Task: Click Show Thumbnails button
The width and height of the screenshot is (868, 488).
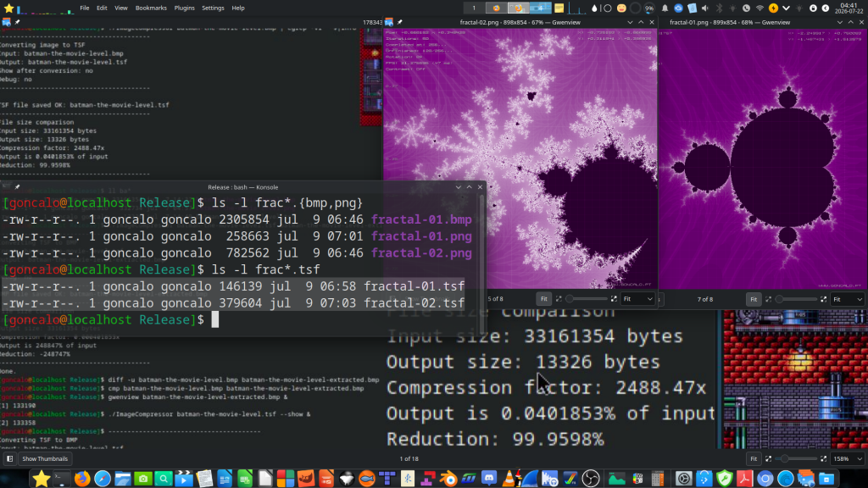Action: tap(45, 458)
